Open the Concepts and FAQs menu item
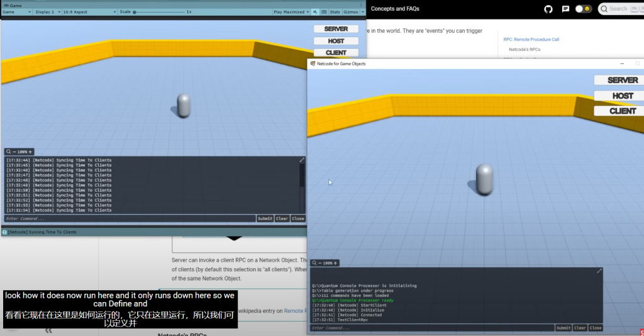 395,9
